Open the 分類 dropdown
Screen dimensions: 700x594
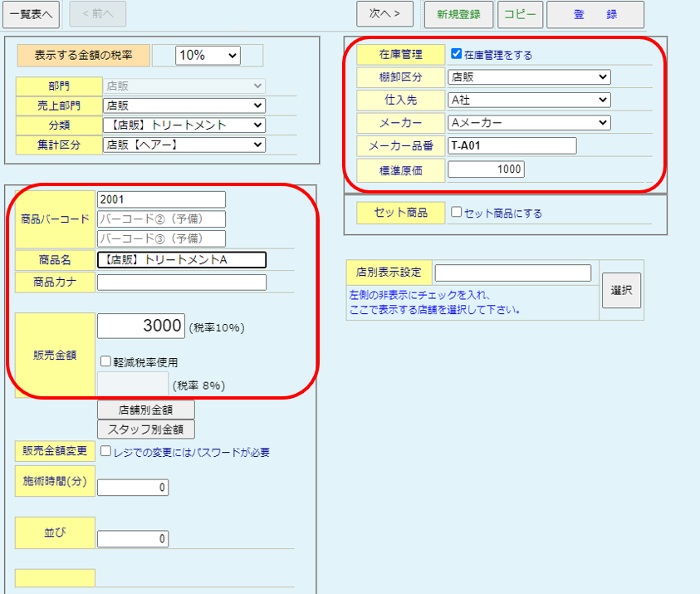click(184, 125)
